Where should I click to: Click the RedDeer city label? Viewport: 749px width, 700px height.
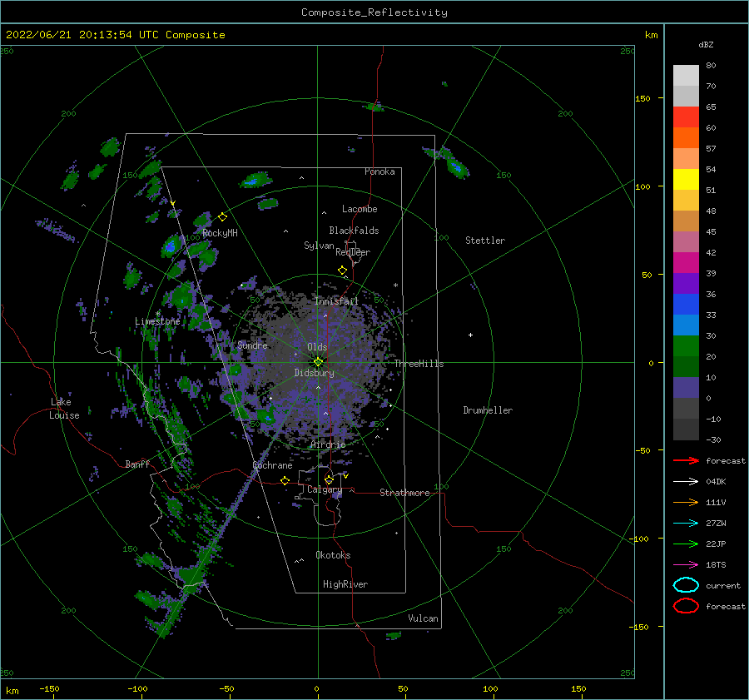[353, 252]
